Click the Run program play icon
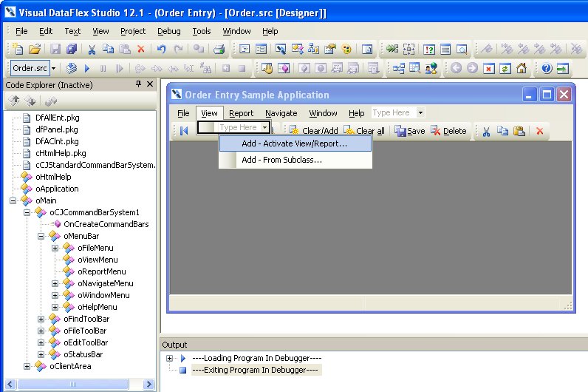 click(87, 68)
